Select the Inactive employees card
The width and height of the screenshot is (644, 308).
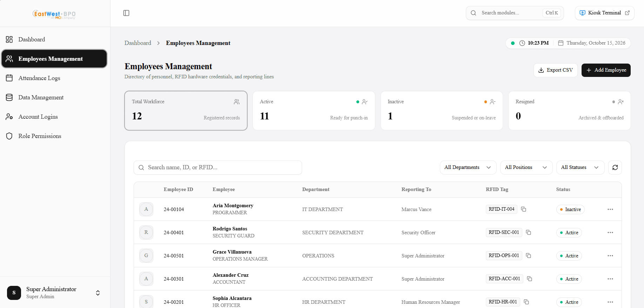(x=442, y=111)
